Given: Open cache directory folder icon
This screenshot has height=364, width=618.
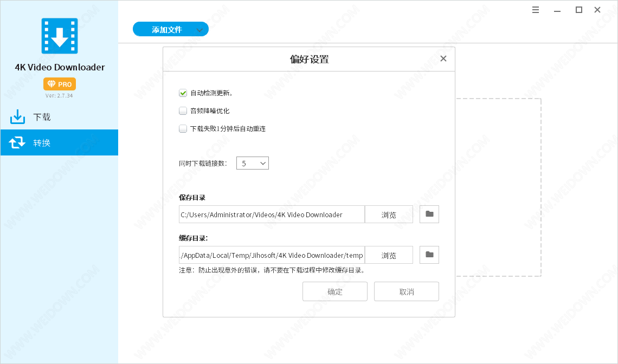Looking at the screenshot, I should 429,255.
